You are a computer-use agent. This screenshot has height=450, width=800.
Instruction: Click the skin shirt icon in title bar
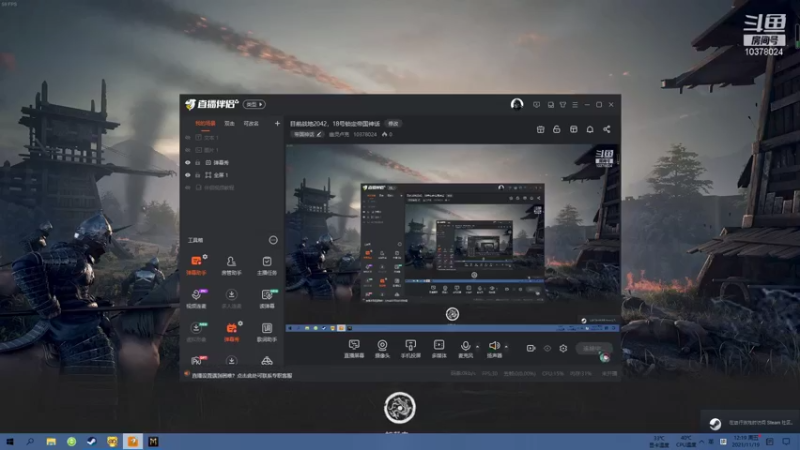[563, 105]
